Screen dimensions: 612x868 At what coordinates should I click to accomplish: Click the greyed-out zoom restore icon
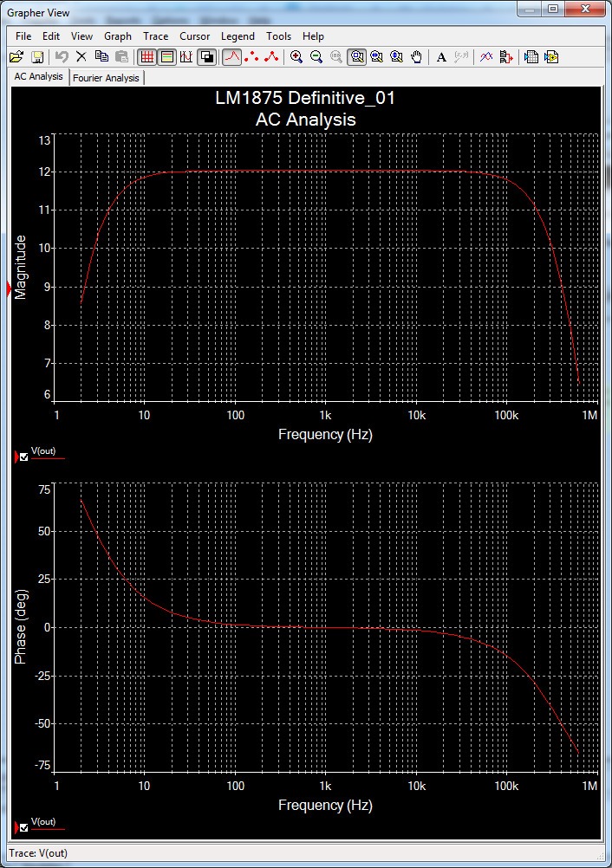336,56
